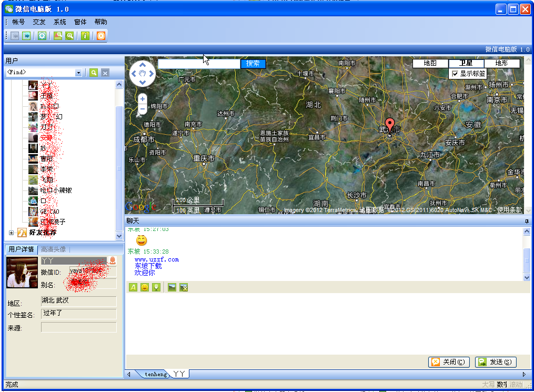The image size is (534, 392).
Task: Open the 帮助 menu
Action: (x=101, y=22)
